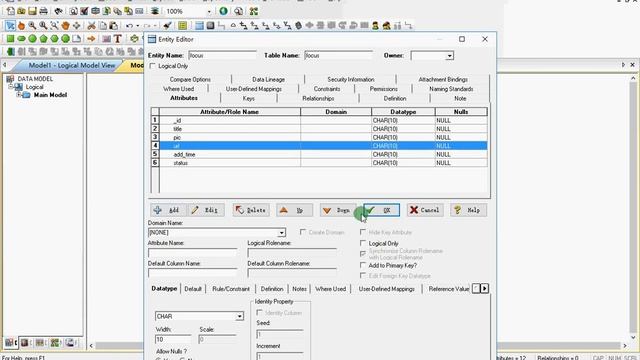Switch to the Keys tab

tap(249, 98)
